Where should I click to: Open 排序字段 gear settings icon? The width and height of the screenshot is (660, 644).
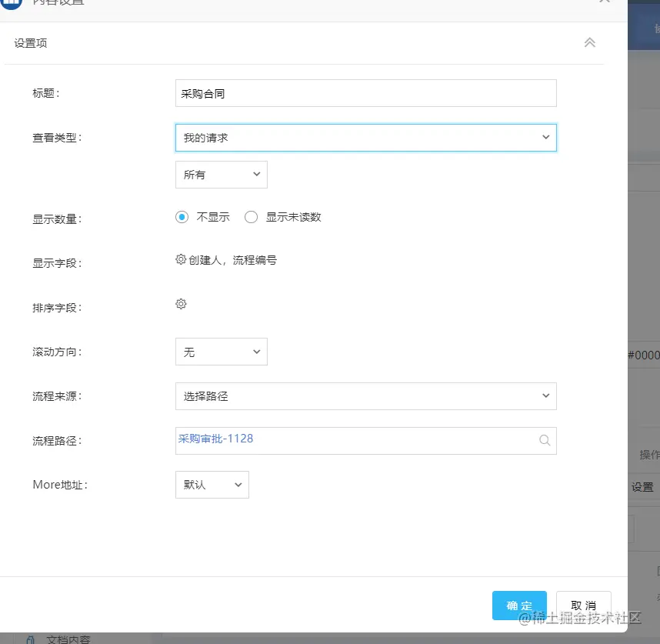[x=181, y=304]
